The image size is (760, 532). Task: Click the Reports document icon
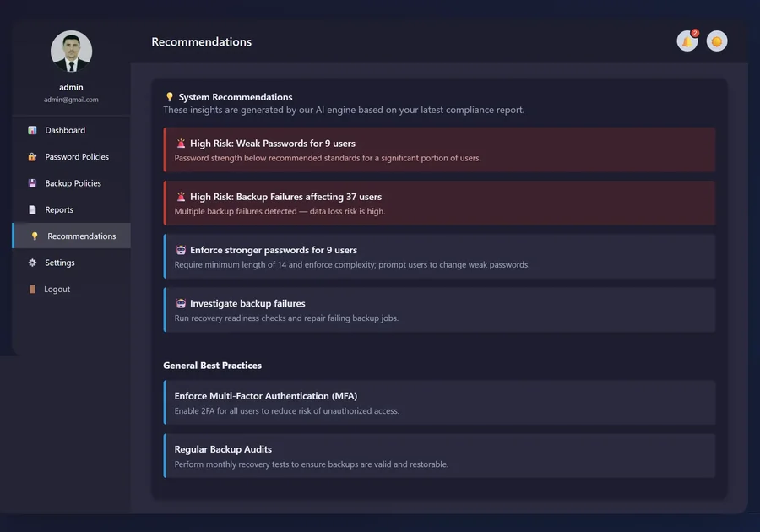coord(32,209)
